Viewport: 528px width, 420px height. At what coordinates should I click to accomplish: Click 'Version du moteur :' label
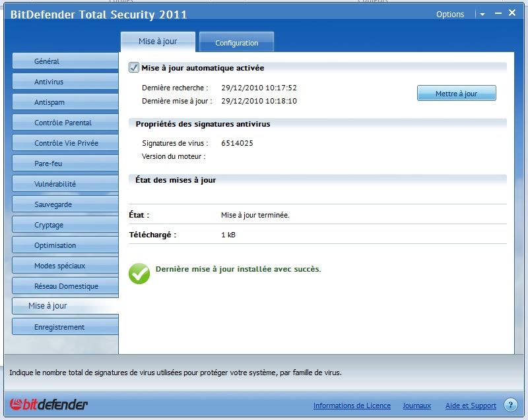pyautogui.click(x=174, y=156)
